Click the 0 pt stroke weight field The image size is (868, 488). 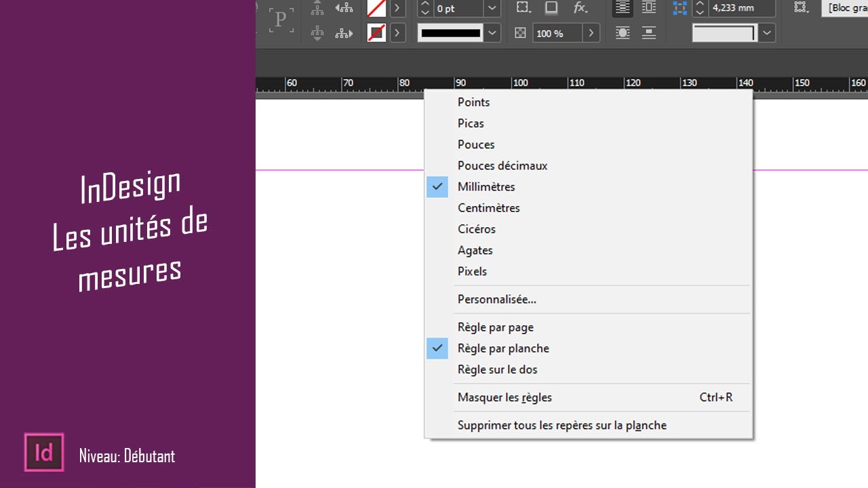(x=458, y=8)
